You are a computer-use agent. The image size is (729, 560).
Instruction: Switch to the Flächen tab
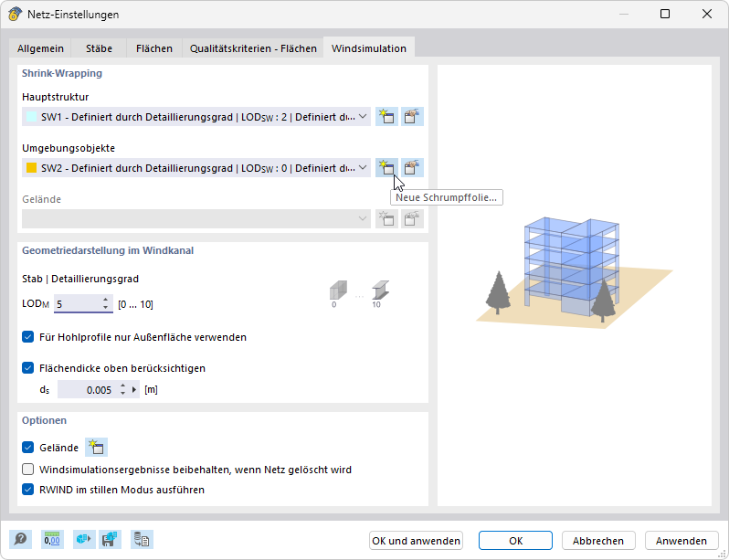point(154,48)
